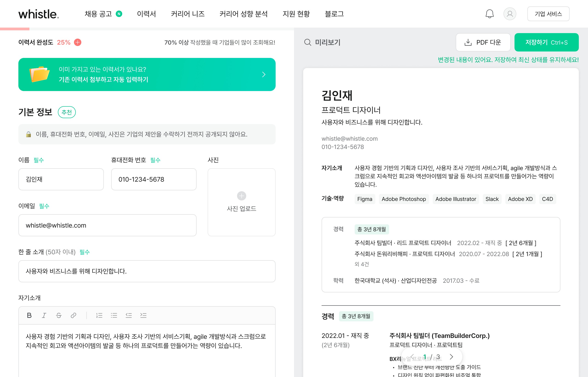Insert numbered list in the editor
Screen dimensions: 588x377
pos(99,315)
